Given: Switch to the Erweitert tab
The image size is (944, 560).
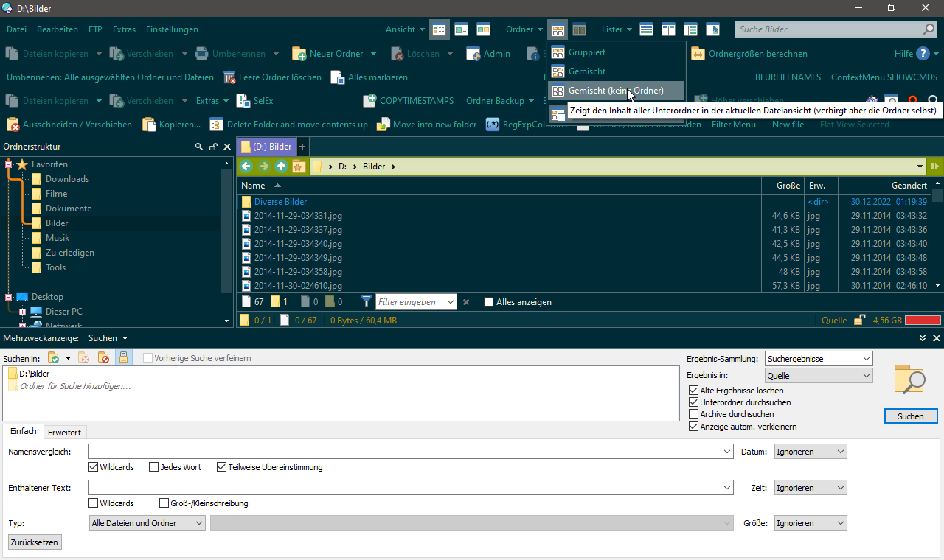Looking at the screenshot, I should [x=64, y=432].
